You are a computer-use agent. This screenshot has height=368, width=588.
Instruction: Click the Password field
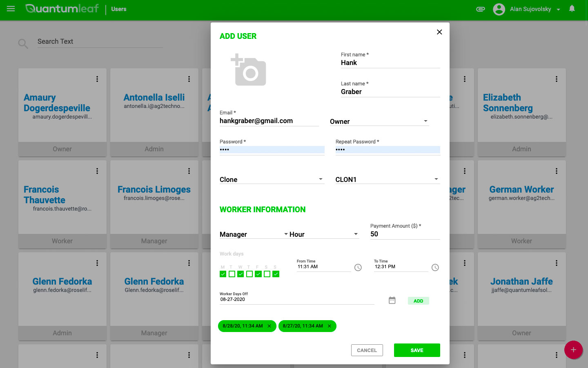tap(272, 150)
